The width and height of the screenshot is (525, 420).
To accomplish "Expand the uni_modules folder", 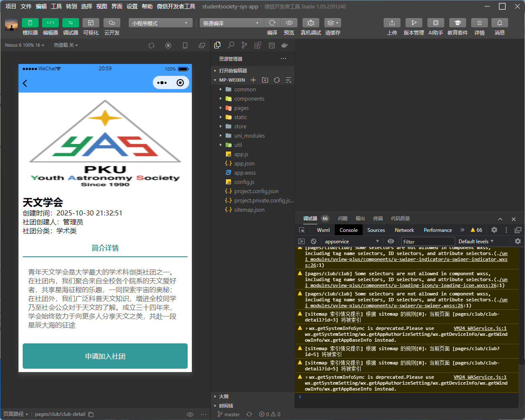I will 252,136.
